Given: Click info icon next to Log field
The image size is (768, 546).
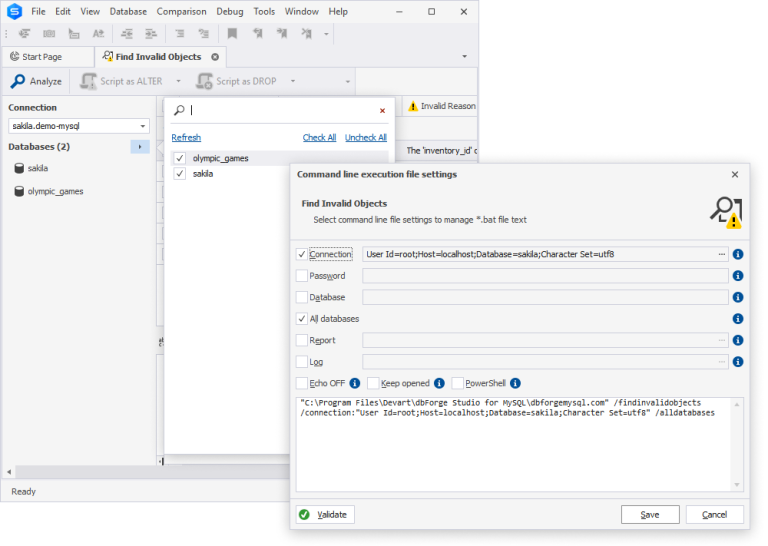Looking at the screenshot, I should tap(738, 362).
